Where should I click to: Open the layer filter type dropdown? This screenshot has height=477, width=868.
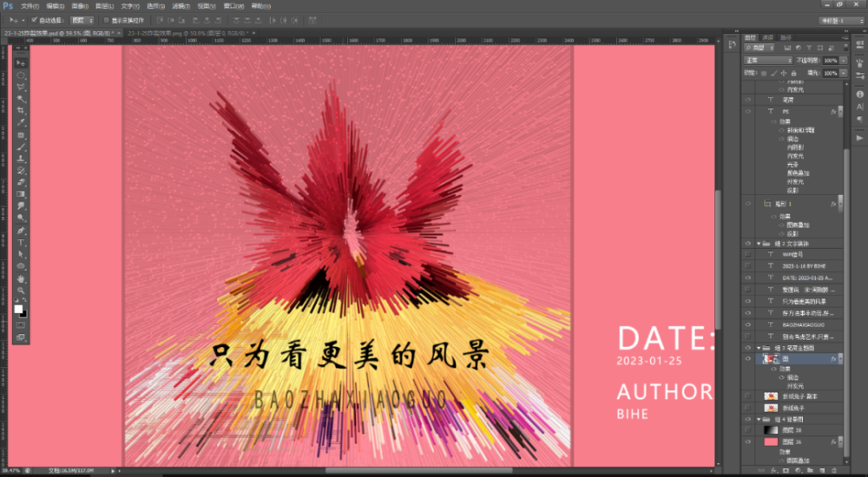(x=759, y=49)
